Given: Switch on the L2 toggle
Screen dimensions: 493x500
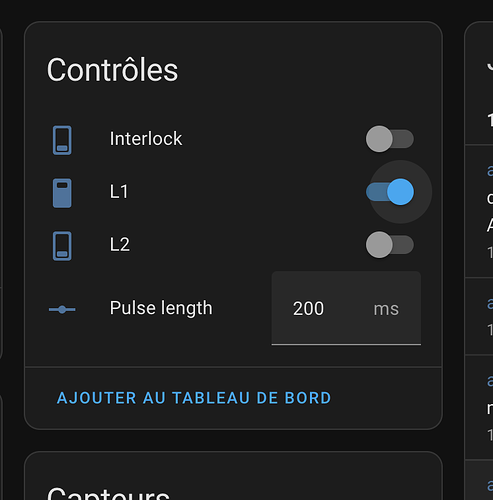Looking at the screenshot, I should coord(390,245).
